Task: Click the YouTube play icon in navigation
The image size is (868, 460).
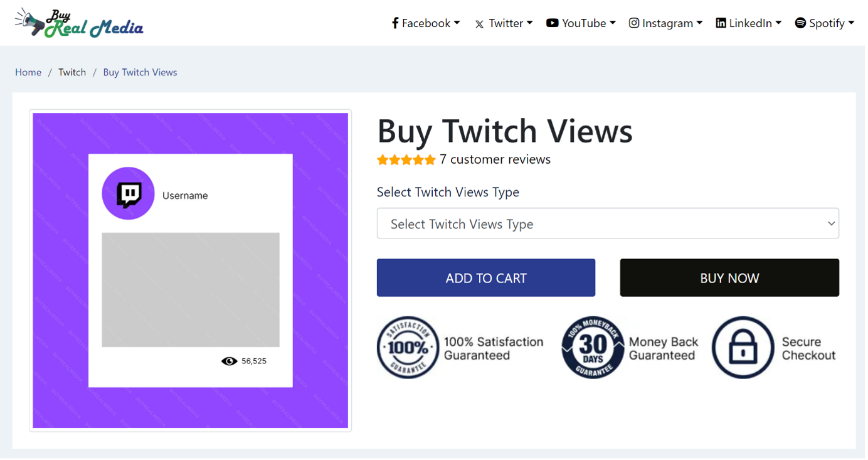Action: click(552, 23)
